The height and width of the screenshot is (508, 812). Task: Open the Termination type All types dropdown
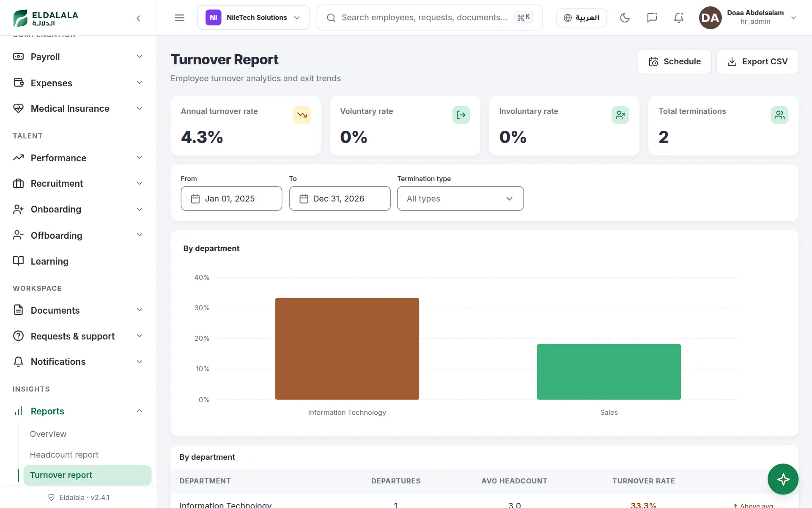(x=460, y=199)
